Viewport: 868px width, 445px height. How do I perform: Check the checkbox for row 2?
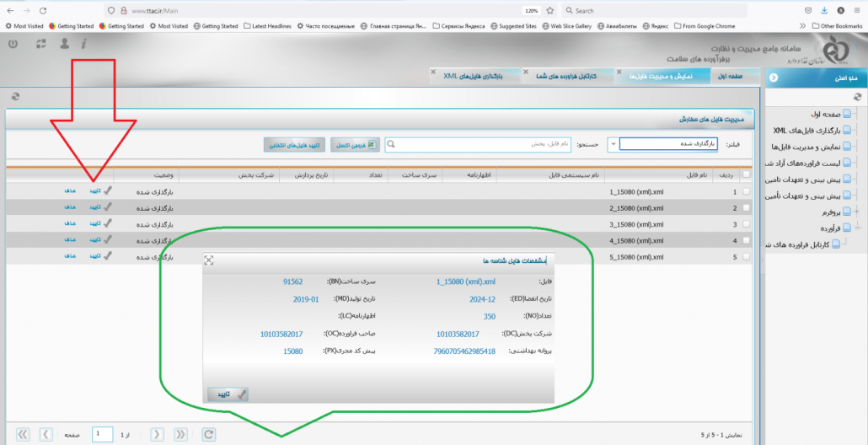click(747, 207)
